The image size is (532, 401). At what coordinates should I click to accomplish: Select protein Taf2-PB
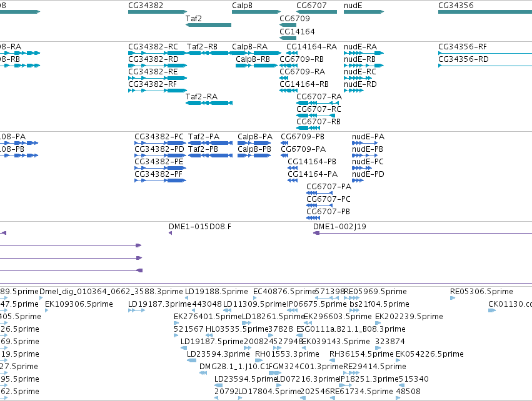tap(203, 149)
